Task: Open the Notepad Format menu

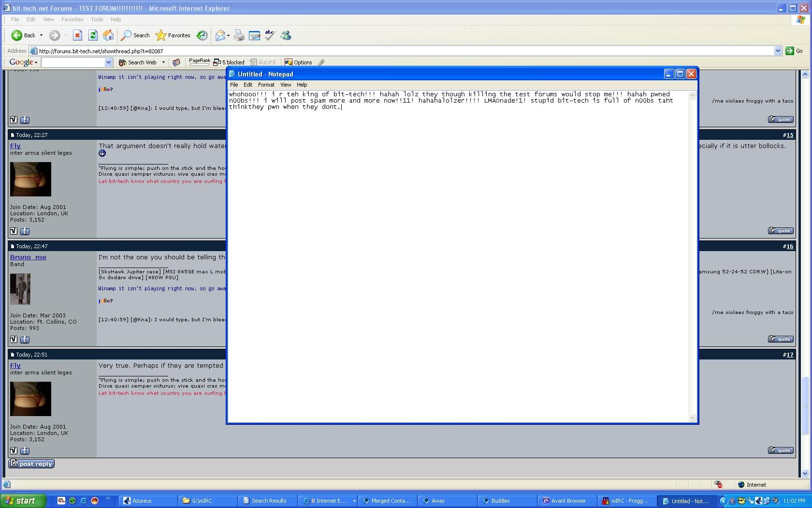Action: click(x=266, y=85)
